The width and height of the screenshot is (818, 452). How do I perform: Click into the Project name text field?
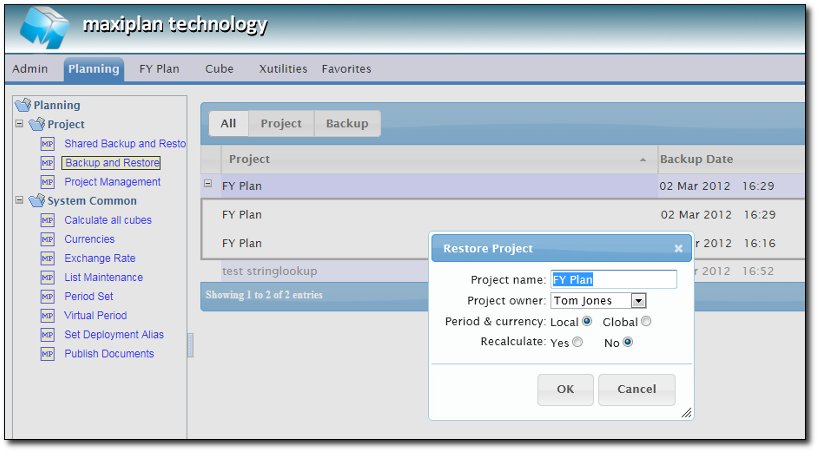(x=613, y=280)
